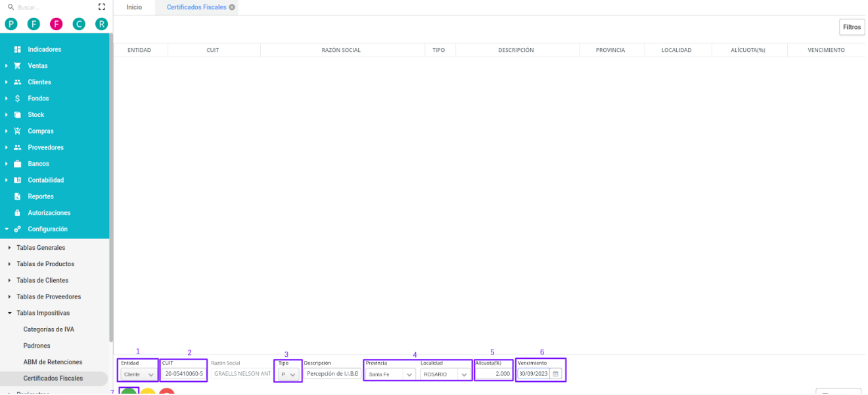The image size is (868, 395).
Task: Open the Entidad dropdown showing Cliente
Action: pyautogui.click(x=139, y=374)
